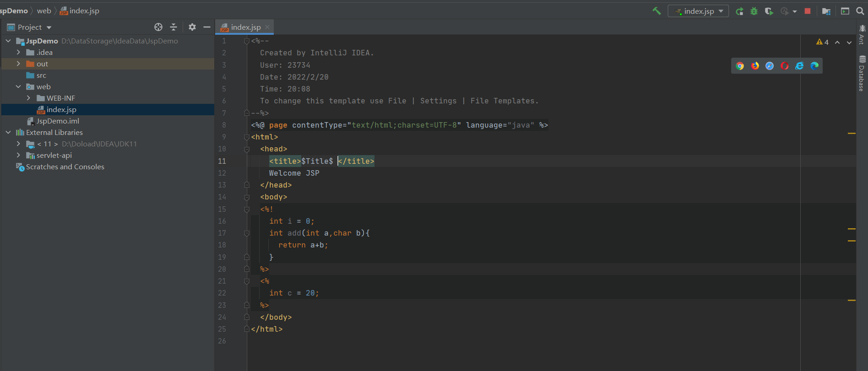Expand the out folder
The image size is (868, 371).
click(18, 64)
